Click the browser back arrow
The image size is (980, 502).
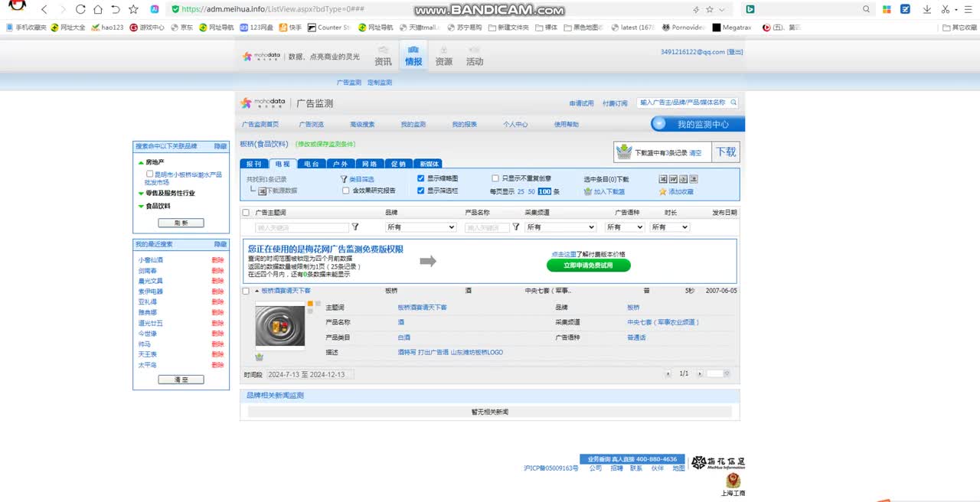pyautogui.click(x=44, y=9)
